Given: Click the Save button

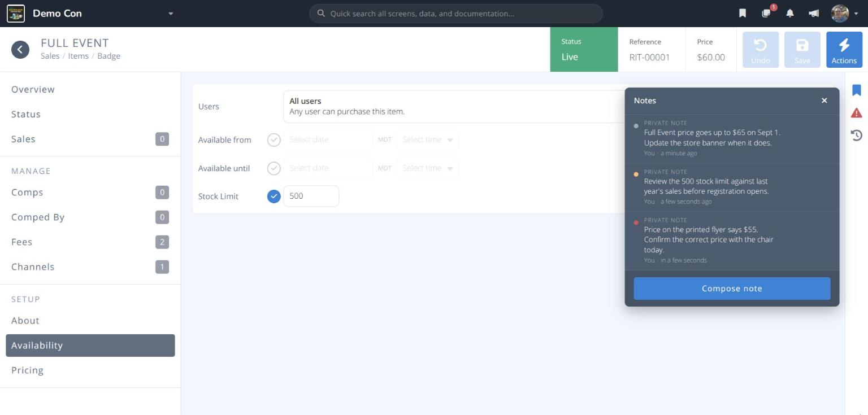Looking at the screenshot, I should coord(802,50).
